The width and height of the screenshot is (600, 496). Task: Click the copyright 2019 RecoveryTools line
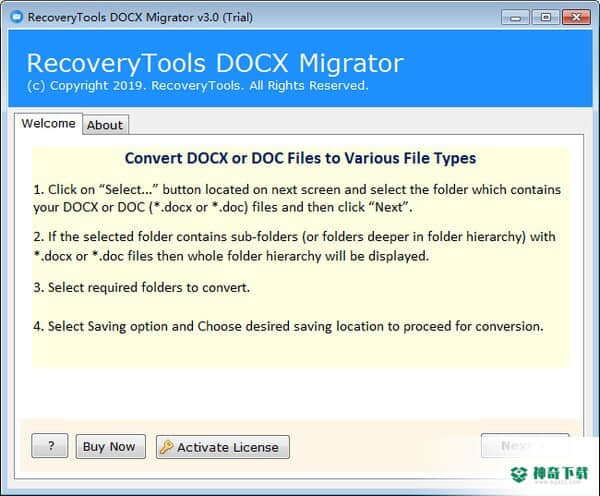point(197,85)
